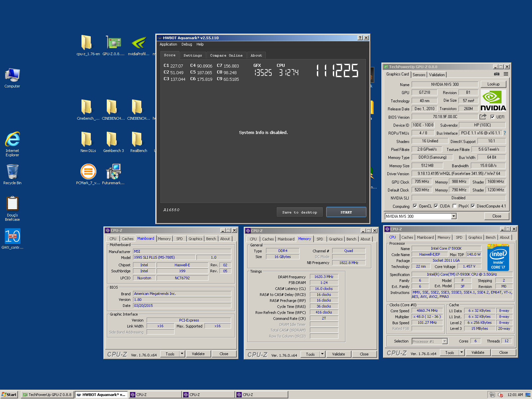Open Caches tab in Mainboard CPU-Z window
Image resolution: width=532 pixels, height=399 pixels.
pos(127,239)
